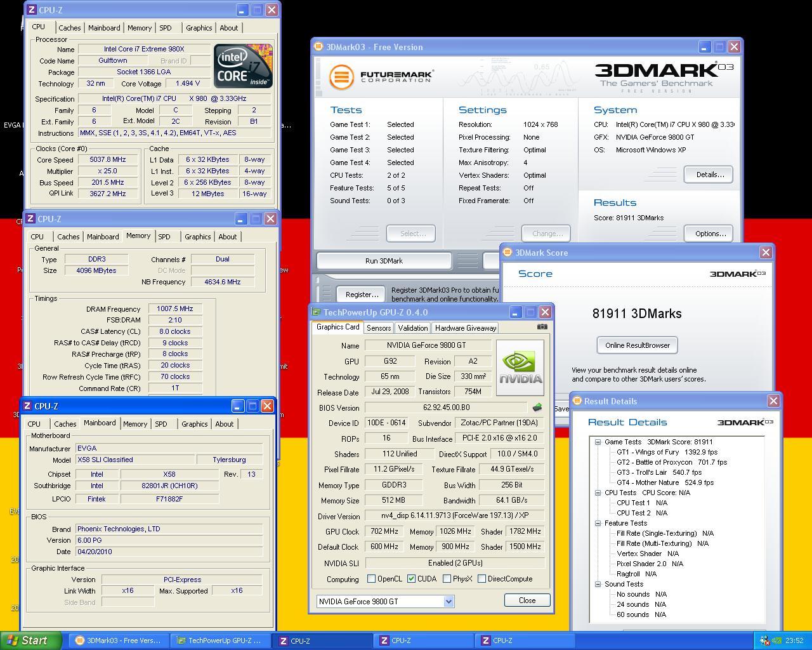Toggle the OpenCL checkbox
The height and width of the screenshot is (650, 812).
(372, 579)
